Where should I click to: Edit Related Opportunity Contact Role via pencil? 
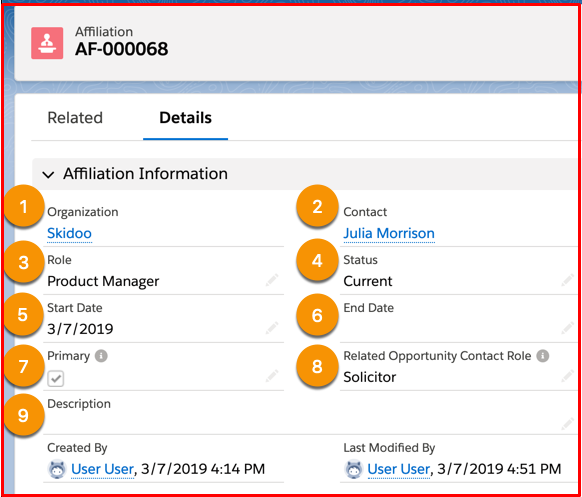[567, 376]
